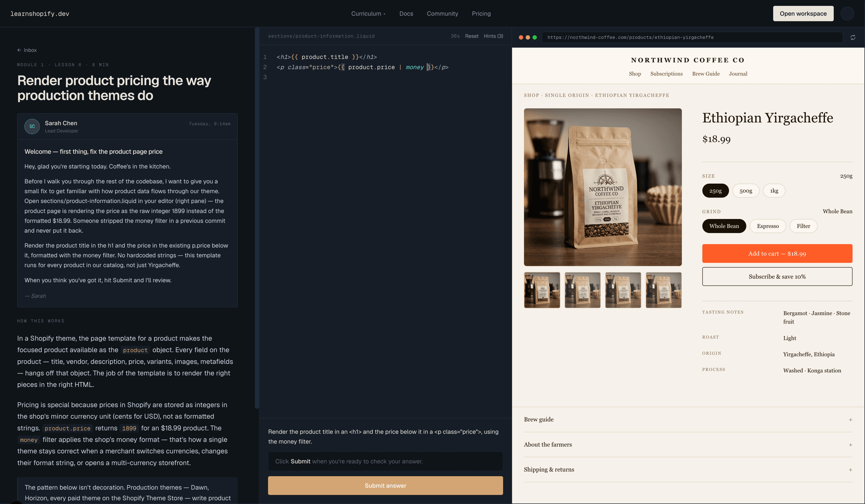The height and width of the screenshot is (504, 865).
Task: Click the preview browser URL bar
Action: click(x=692, y=38)
